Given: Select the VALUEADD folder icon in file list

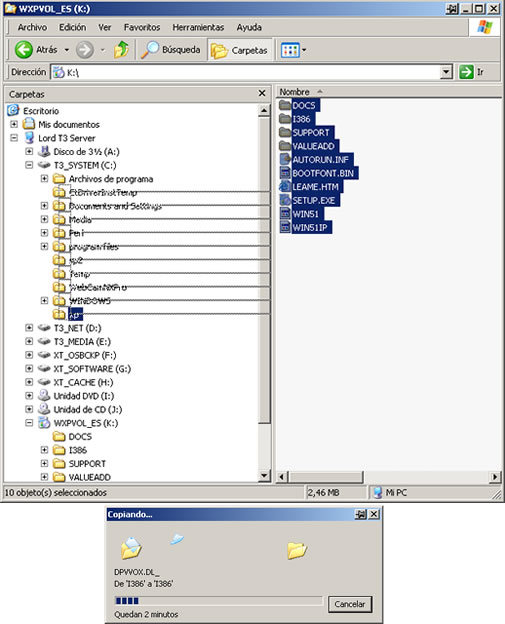Looking at the screenshot, I should point(285,146).
